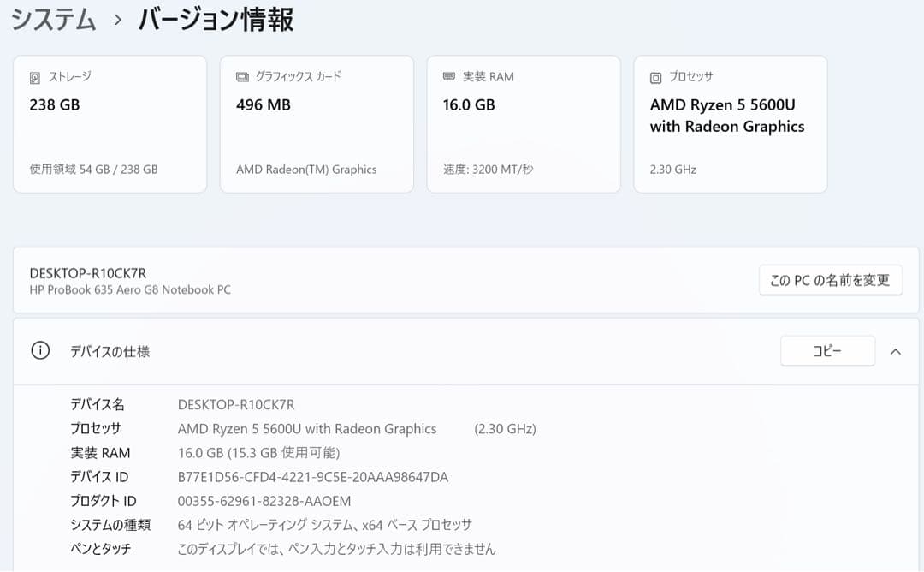
Task: Click the デバイス ID value text
Action: (311, 477)
